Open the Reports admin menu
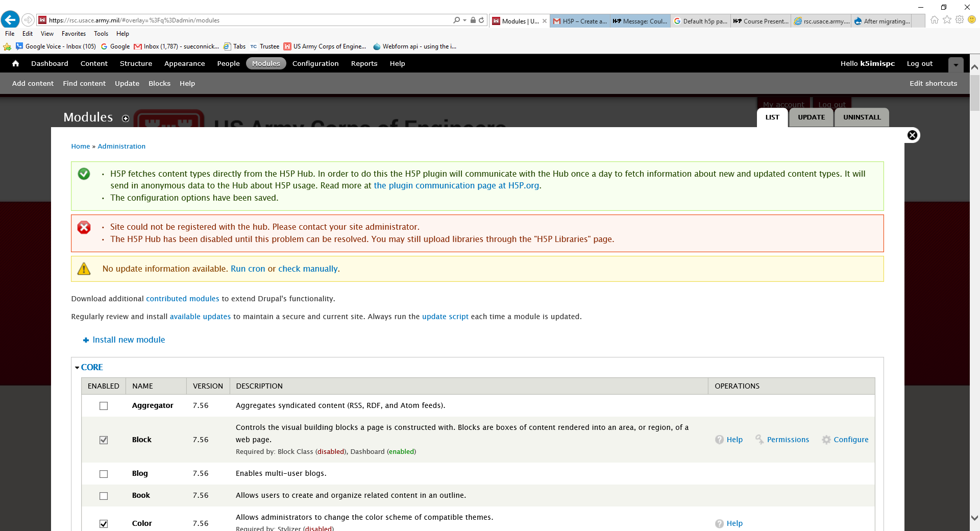Viewport: 980px width, 531px height. (x=364, y=63)
